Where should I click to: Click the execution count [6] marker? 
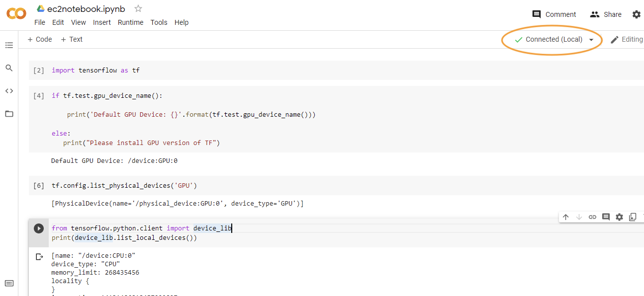pos(39,186)
